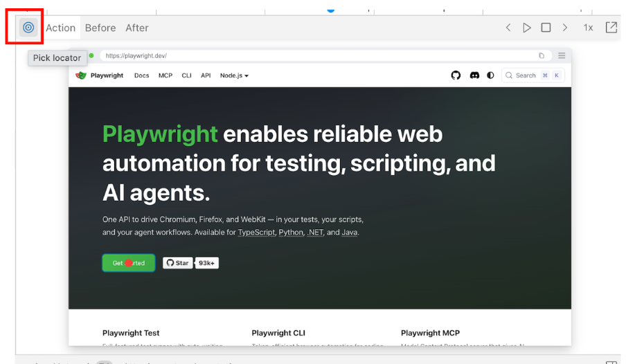The height and width of the screenshot is (364, 626).
Task: Copy the snapshot URL with copy icon
Action: 542,56
